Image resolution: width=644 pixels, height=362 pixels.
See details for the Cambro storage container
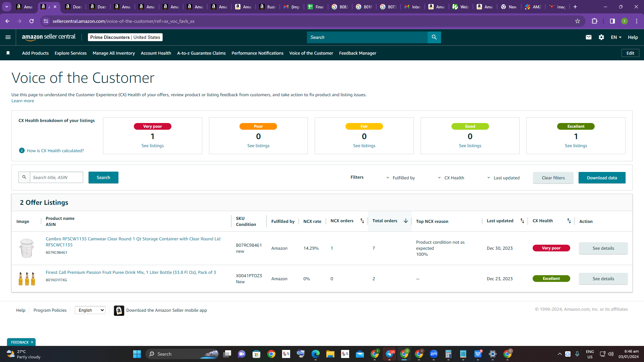click(603, 248)
